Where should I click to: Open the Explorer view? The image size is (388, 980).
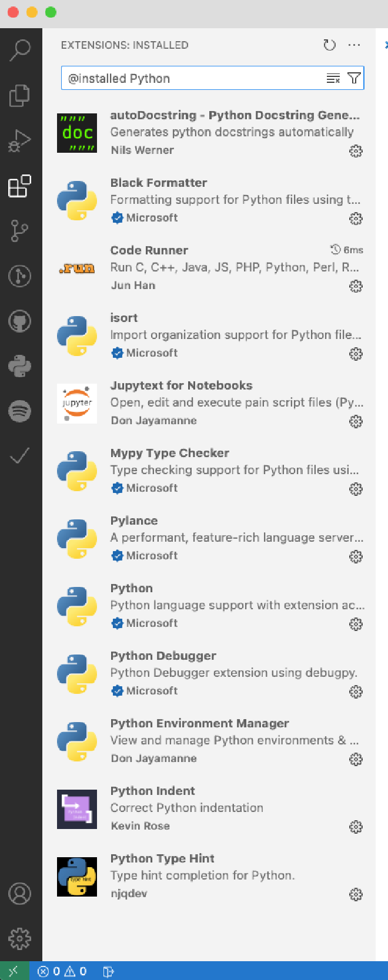tap(21, 95)
